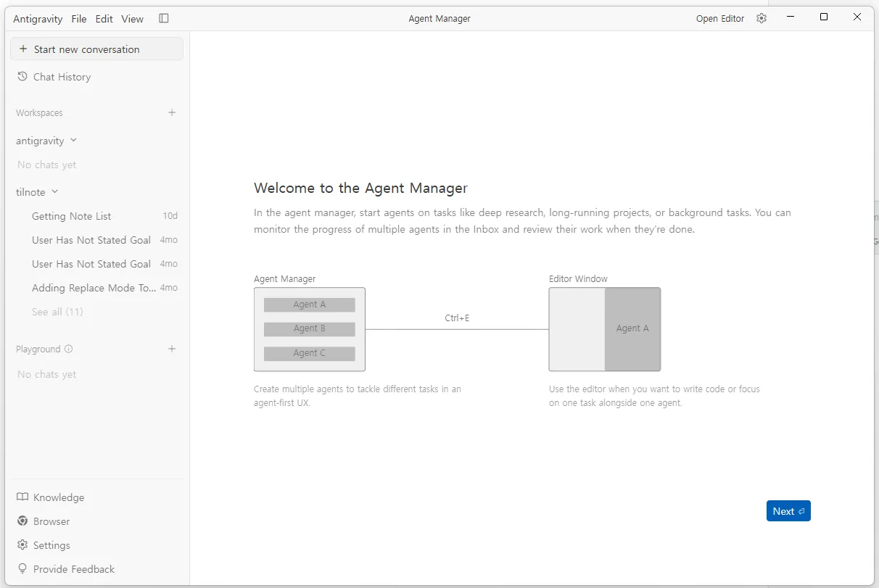Toggle the sidebar panel icon
This screenshot has width=879, height=588.
click(x=164, y=19)
